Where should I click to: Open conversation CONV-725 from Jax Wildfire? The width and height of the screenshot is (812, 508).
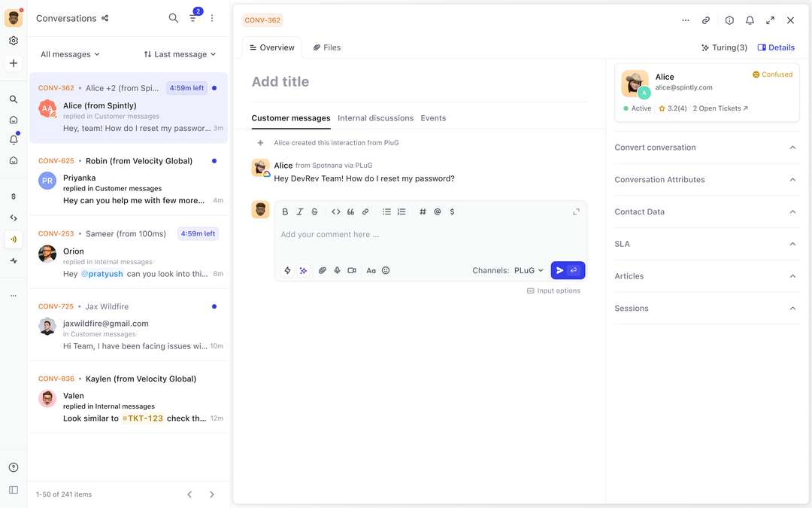tap(129, 326)
